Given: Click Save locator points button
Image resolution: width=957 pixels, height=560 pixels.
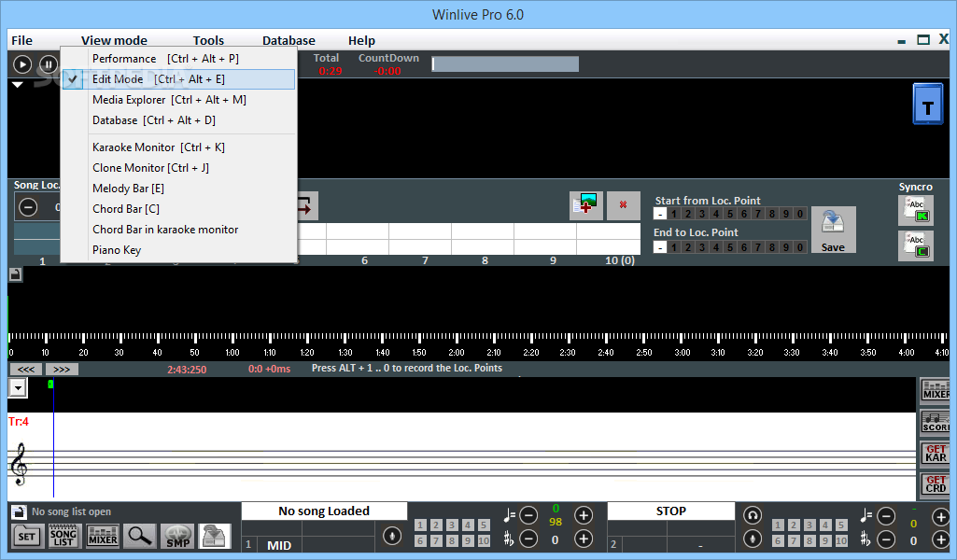Looking at the screenshot, I should click(x=833, y=230).
